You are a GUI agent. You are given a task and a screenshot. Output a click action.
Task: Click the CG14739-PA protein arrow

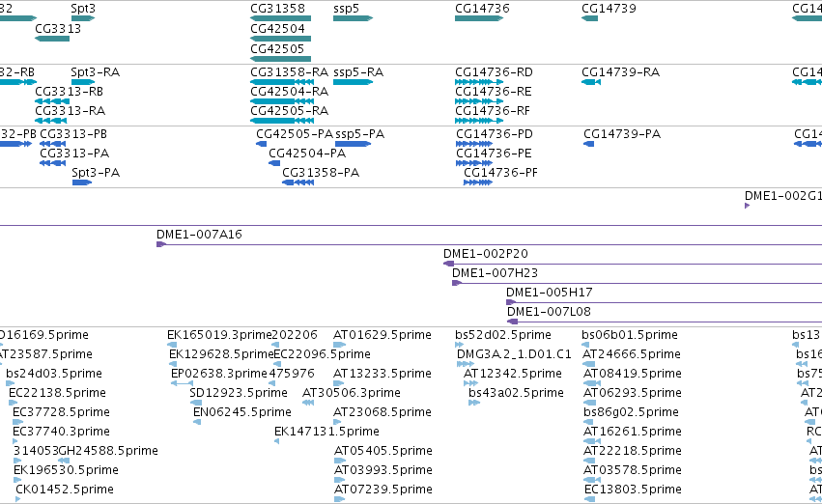click(588, 144)
